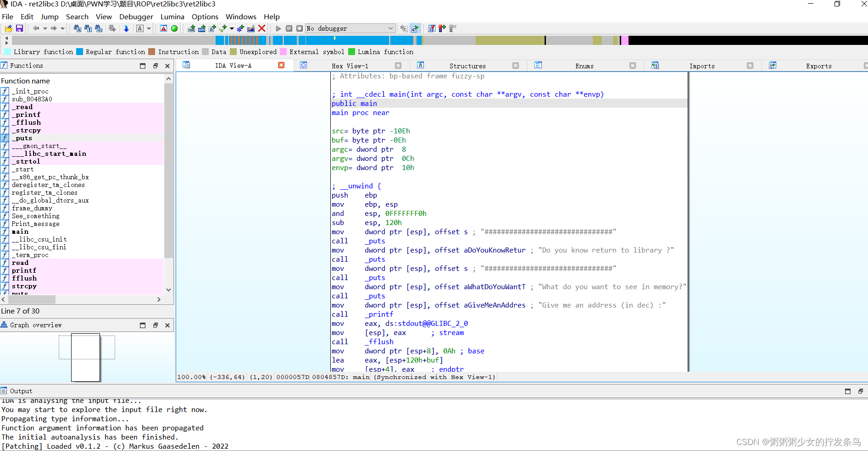Click down arrow of Functions list scrollbar

168,290
